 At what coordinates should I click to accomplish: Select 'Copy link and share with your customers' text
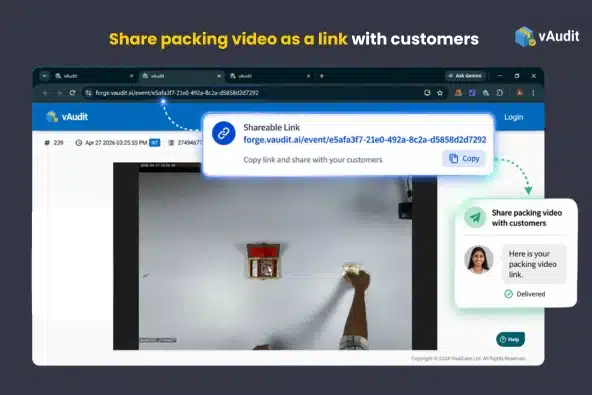tap(313, 160)
